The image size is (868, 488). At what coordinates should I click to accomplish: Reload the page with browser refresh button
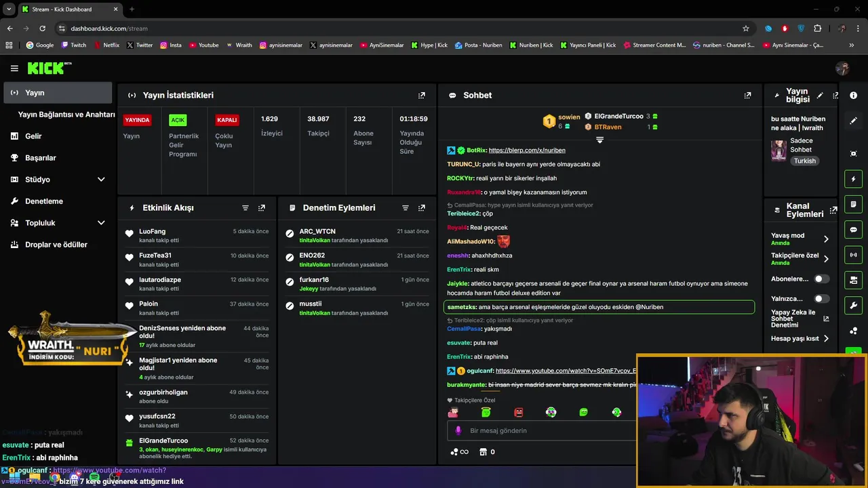(x=42, y=28)
